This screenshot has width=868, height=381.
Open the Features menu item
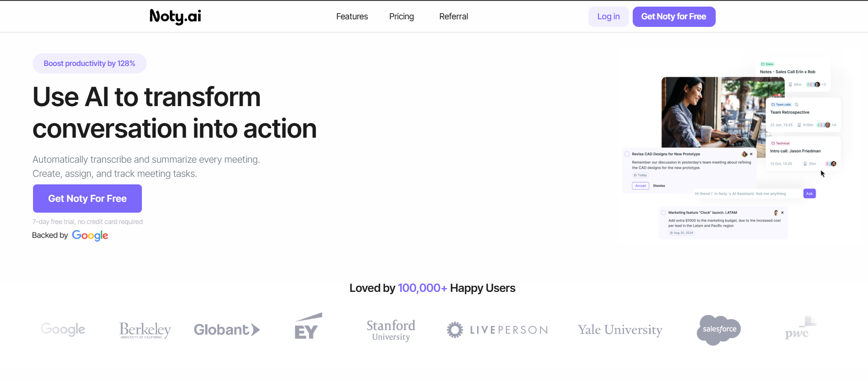click(352, 17)
